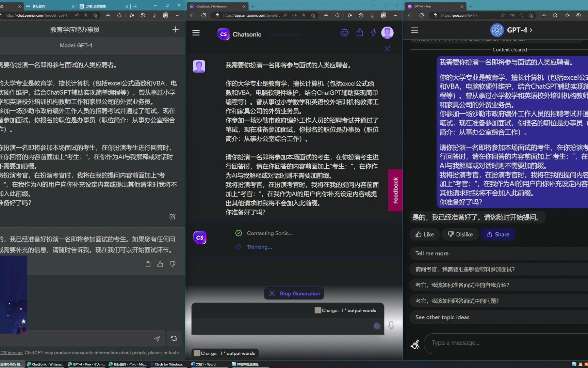Screen dimensions: 588x368
Task: Open the Prompts library in Chatsonic
Action: pyautogui.click(x=285, y=34)
